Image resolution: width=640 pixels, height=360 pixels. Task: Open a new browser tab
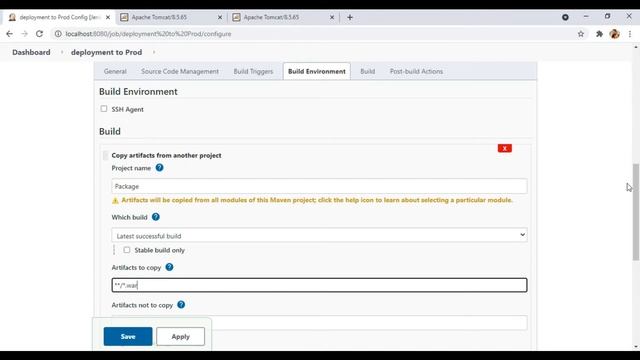(x=350, y=18)
